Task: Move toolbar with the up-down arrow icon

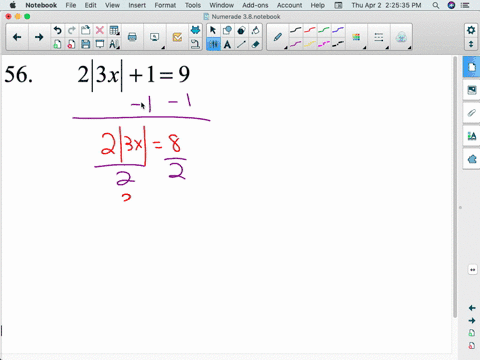Action: click(x=471, y=44)
